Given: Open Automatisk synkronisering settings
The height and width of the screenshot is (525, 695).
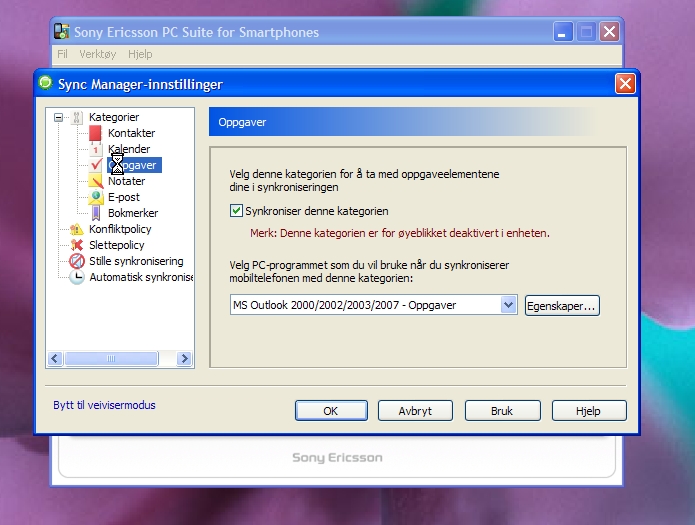Looking at the screenshot, I should click(141, 277).
